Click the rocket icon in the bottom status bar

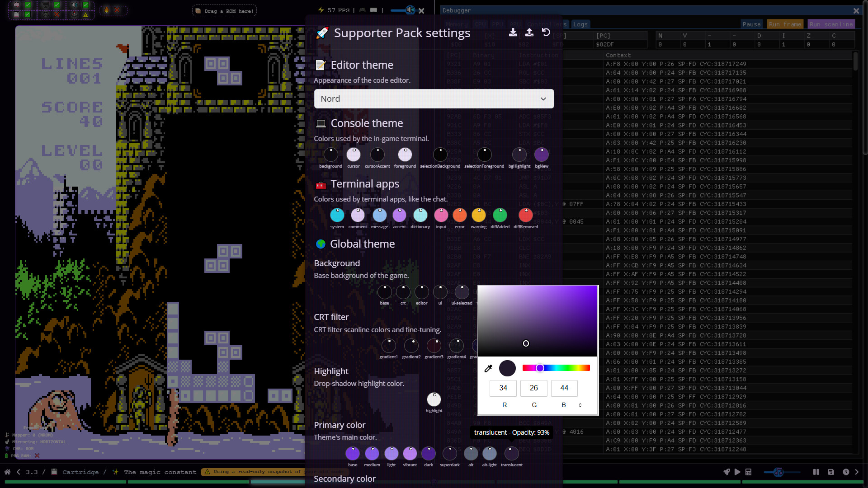click(x=726, y=472)
